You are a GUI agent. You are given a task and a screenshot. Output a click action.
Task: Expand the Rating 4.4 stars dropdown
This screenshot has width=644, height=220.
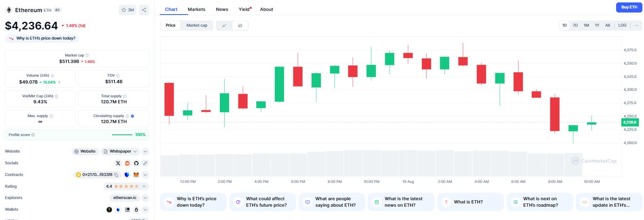pyautogui.click(x=145, y=186)
